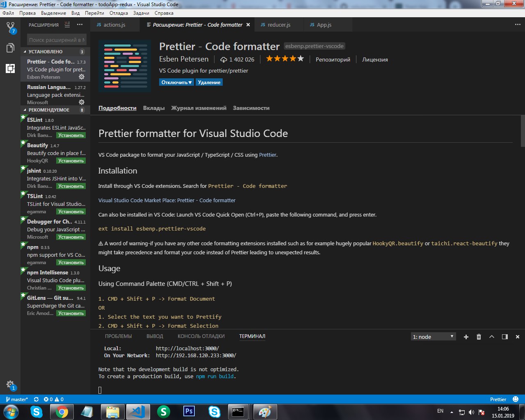The image size is (525, 420).
Task: Open the File menu
Action: click(8, 13)
